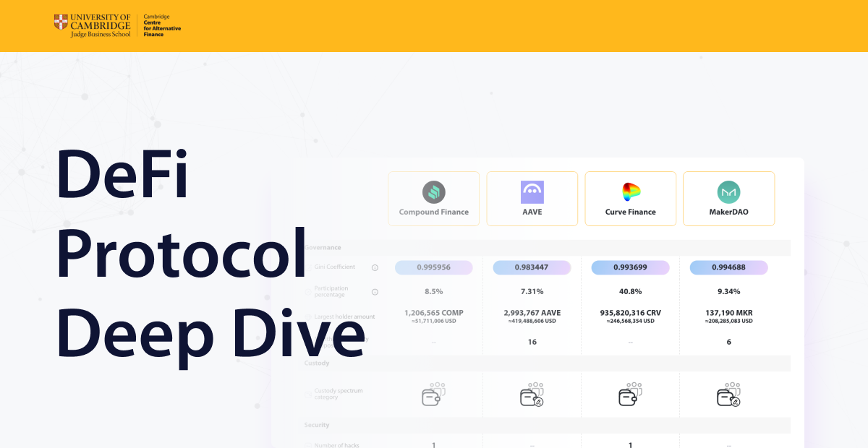This screenshot has height=448, width=868.
Task: Click AAVE participation value 7.31%
Action: (x=532, y=291)
